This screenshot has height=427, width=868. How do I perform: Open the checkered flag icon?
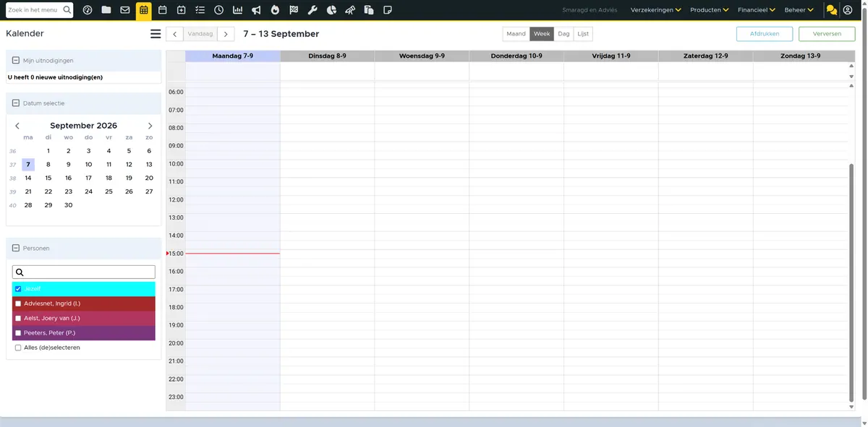(294, 10)
